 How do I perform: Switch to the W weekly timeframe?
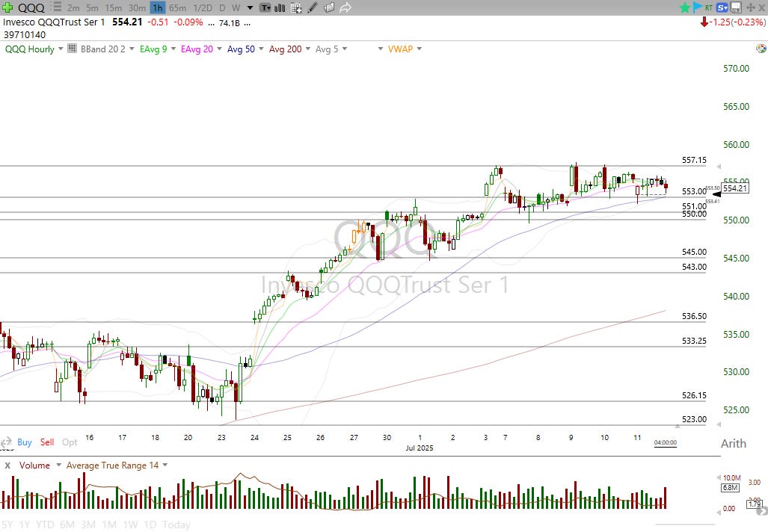pos(236,7)
